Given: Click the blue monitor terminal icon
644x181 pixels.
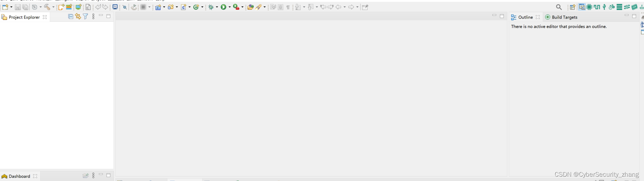Looking at the screenshot, I should pos(115,7).
